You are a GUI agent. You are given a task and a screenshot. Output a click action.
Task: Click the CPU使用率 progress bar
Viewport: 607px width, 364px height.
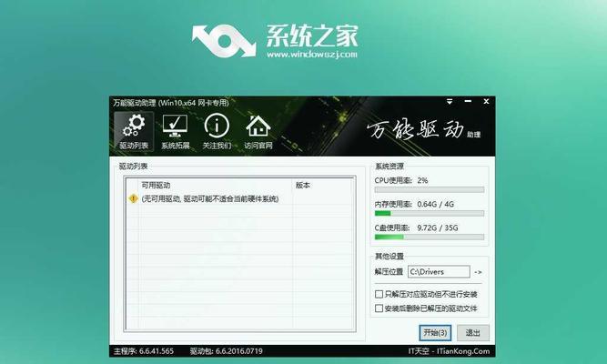tap(430, 190)
